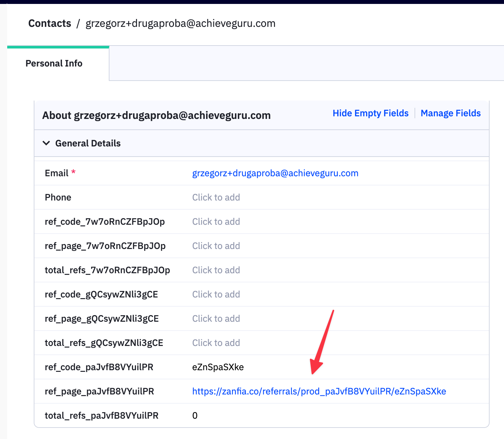The height and width of the screenshot is (439, 504).
Task: Open the zanfia.co referral page link
Action: [319, 391]
